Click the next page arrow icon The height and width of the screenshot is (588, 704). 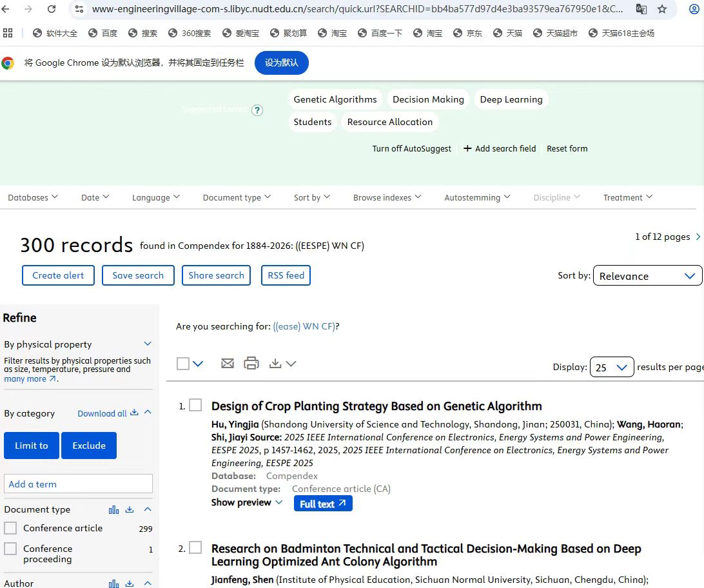pyautogui.click(x=698, y=237)
